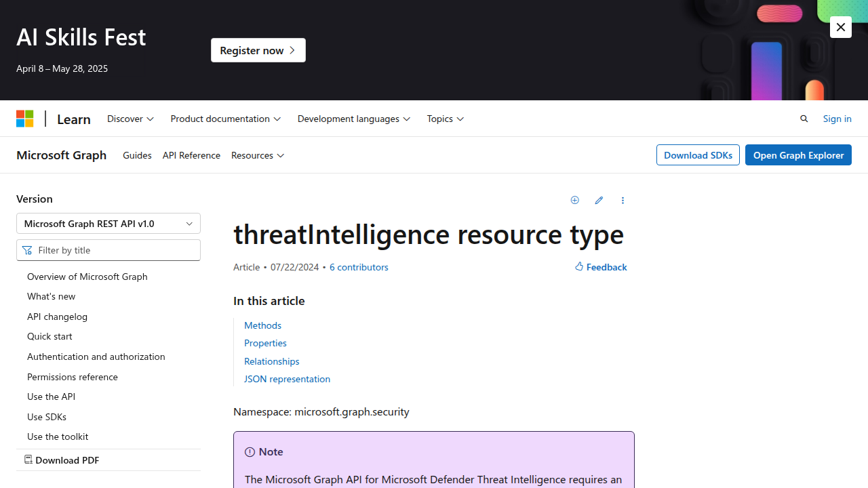Close the AI Skills Fest banner
868x488 pixels.
[x=840, y=27]
